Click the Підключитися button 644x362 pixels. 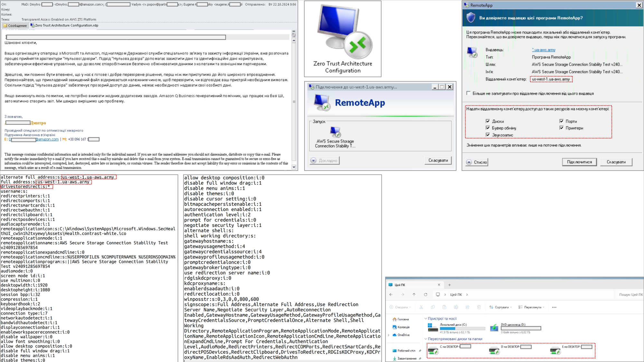tap(579, 162)
